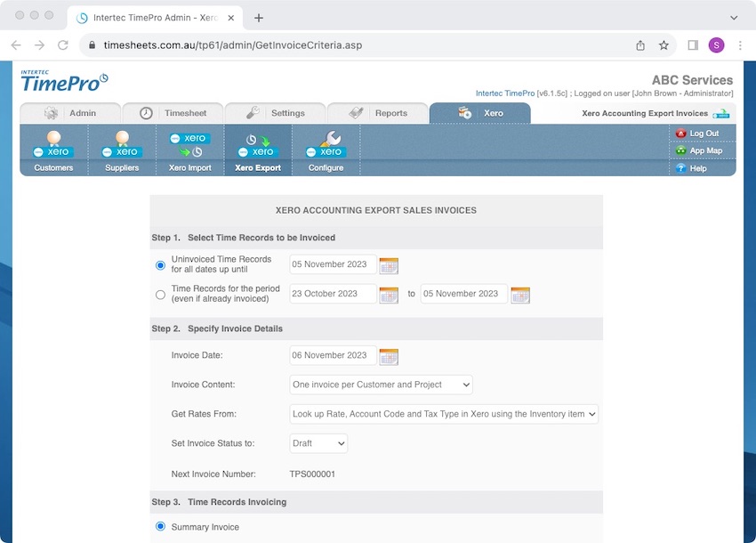
Task: Go back to the previous page
Action: [x=16, y=45]
